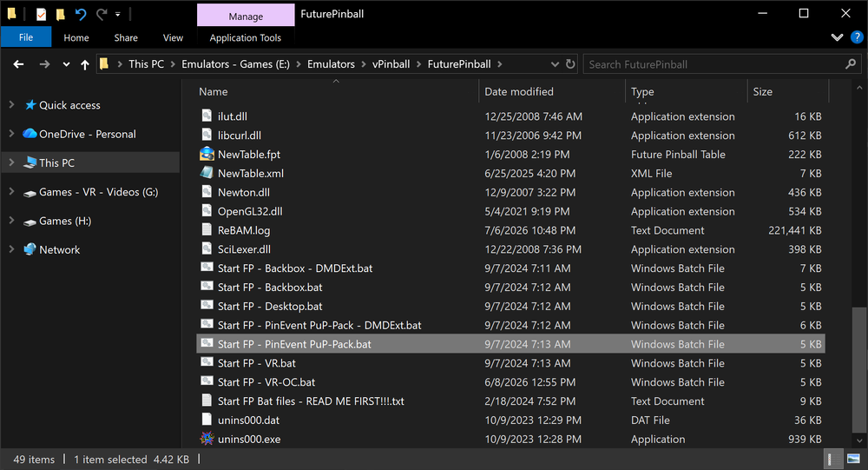This screenshot has height=470, width=868.
Task: Switch to details view in status bar
Action: (831, 459)
